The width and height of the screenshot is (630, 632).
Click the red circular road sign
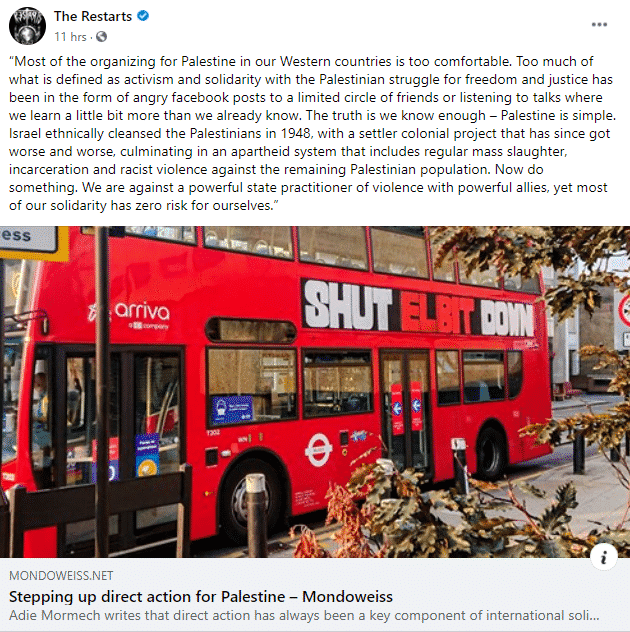click(624, 310)
